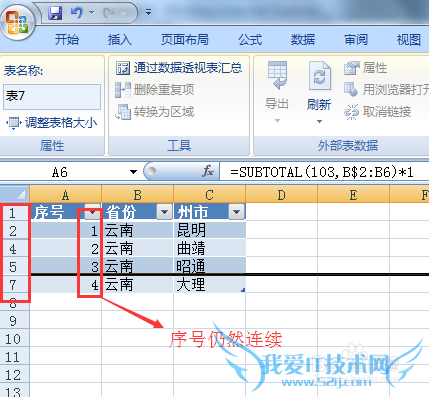Screen dimensions: 429x397
Task: Switch to the 视图 tab
Action: pyautogui.click(x=409, y=40)
